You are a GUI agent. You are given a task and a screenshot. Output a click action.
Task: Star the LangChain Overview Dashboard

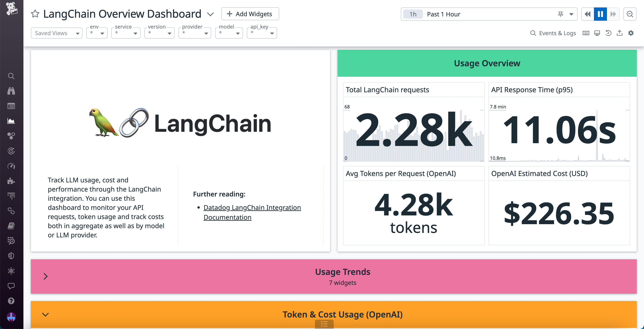coord(35,14)
